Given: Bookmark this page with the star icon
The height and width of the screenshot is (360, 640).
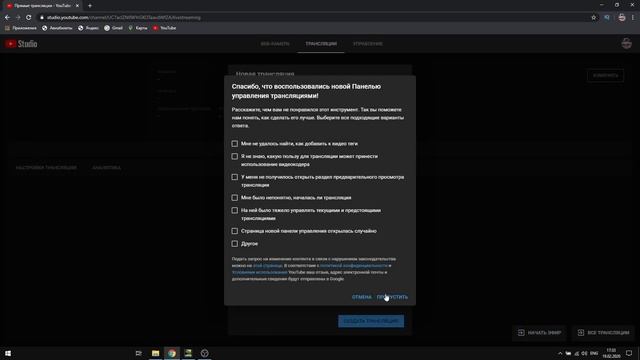Looking at the screenshot, I should point(593,18).
